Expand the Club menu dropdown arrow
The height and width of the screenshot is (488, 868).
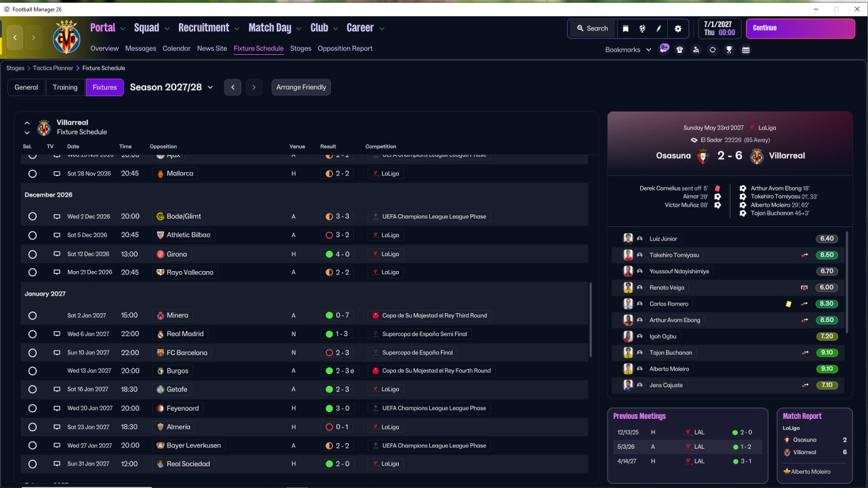click(x=335, y=28)
